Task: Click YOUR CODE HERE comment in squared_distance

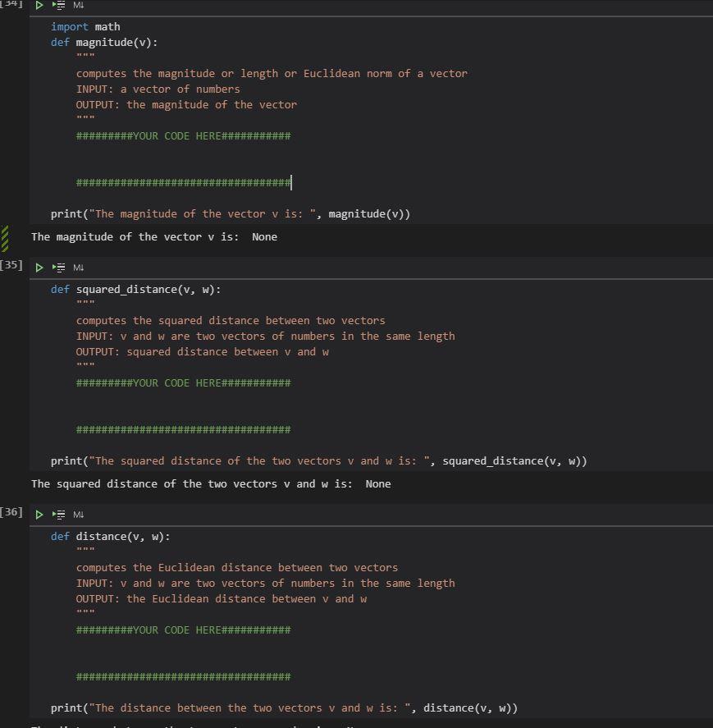Action: (x=183, y=383)
